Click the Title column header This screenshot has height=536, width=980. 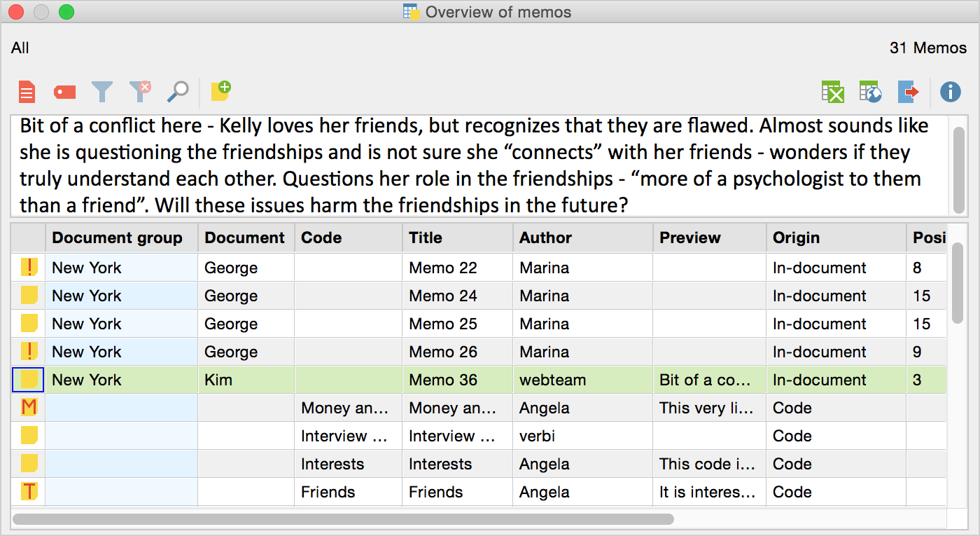coord(426,238)
